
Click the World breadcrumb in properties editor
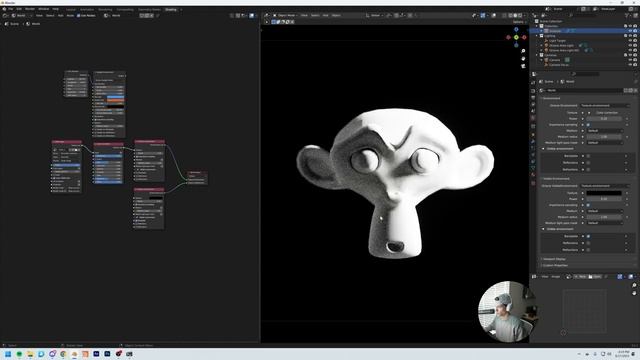567,82
